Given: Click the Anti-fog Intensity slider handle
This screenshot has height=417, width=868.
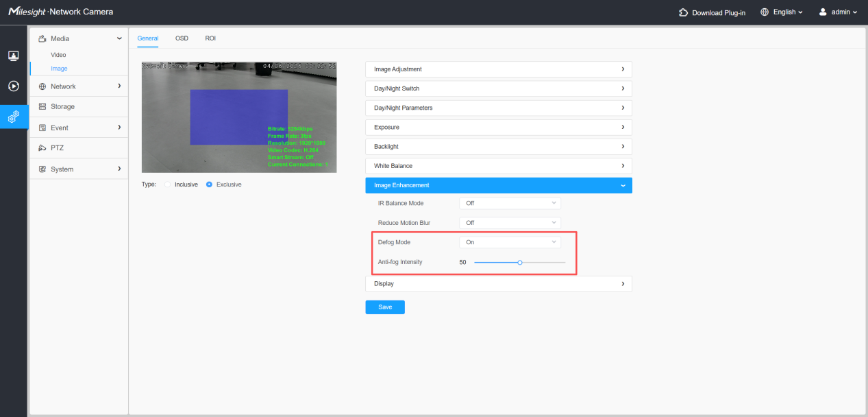Looking at the screenshot, I should click(x=520, y=262).
